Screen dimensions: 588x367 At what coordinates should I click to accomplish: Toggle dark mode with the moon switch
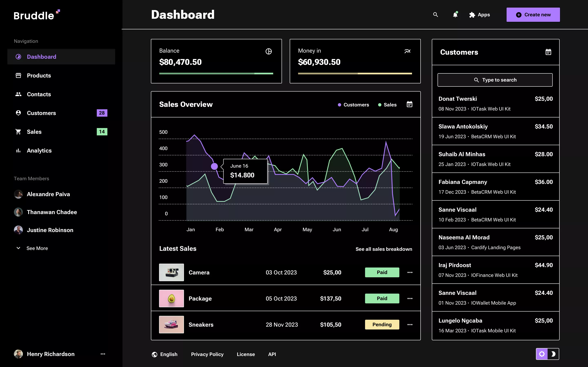(554, 354)
